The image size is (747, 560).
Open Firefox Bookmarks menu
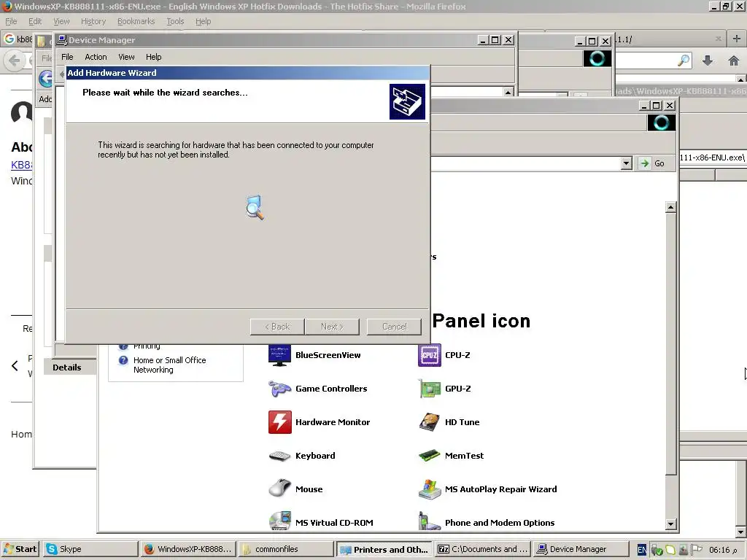136,21
